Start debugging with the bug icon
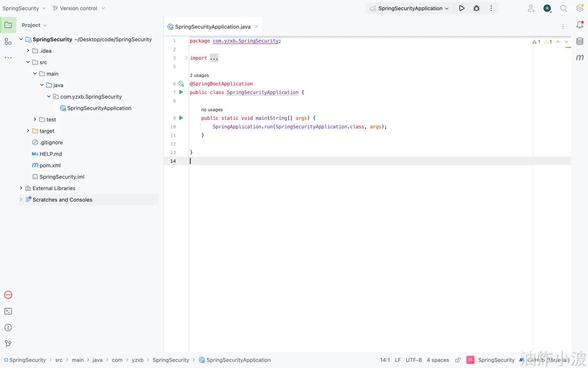 point(476,8)
